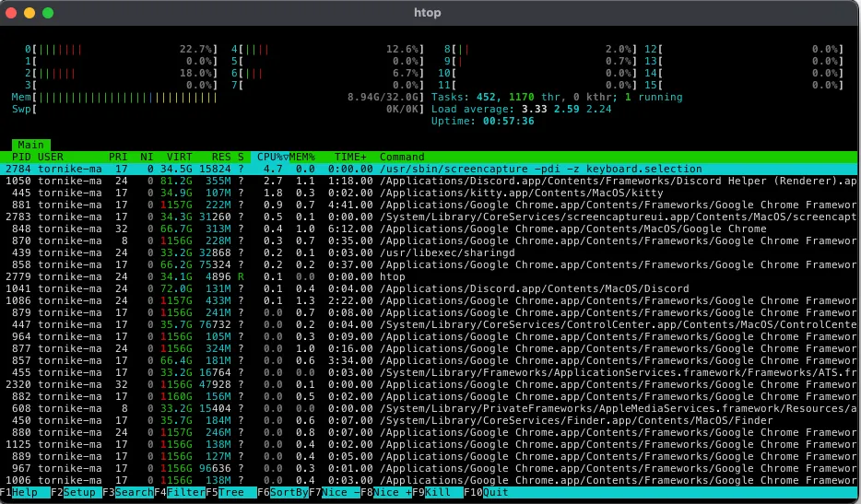Select process row with PID 881
Image resolution: width=861 pixels, height=504 pixels.
[x=429, y=205]
